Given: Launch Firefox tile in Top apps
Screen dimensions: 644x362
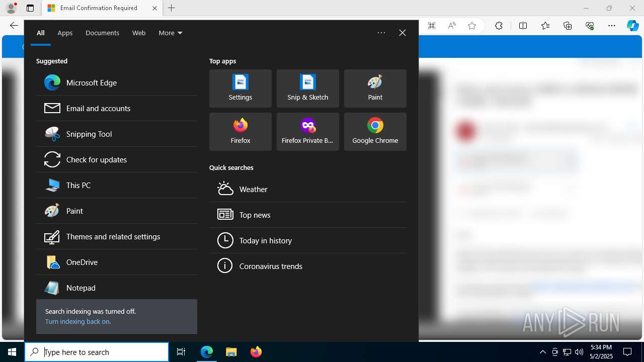Looking at the screenshot, I should (240, 132).
